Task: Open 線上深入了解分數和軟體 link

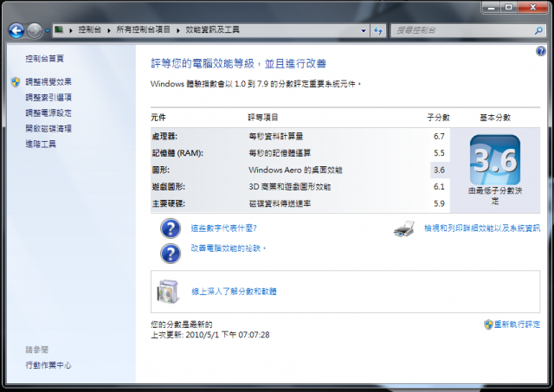Action: click(234, 292)
